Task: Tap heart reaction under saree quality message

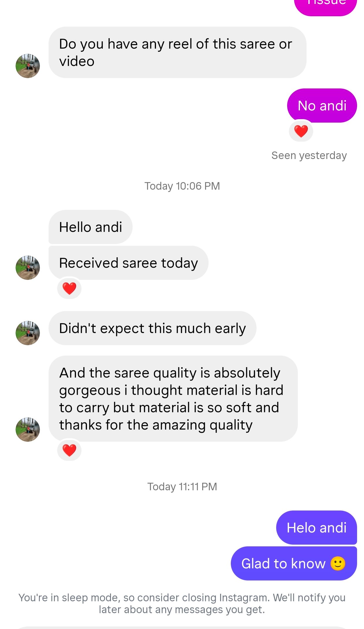Action: (x=69, y=450)
